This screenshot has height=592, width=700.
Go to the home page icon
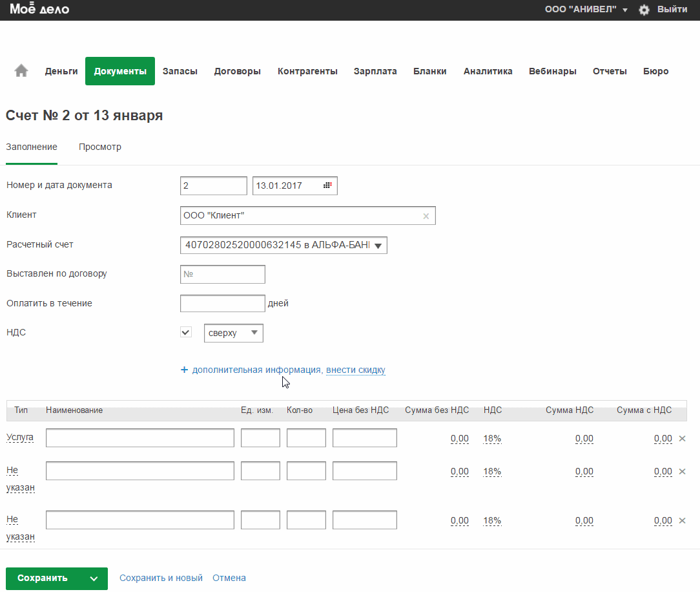pos(21,71)
